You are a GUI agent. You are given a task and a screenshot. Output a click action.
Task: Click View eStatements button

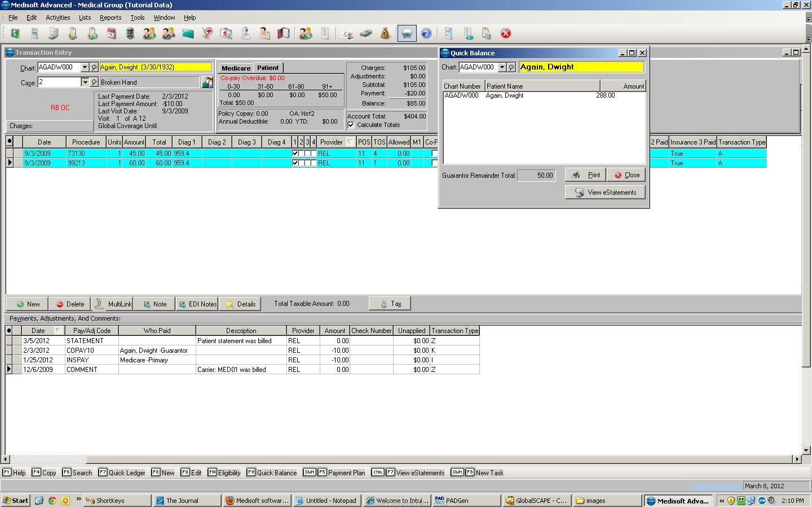pyautogui.click(x=605, y=192)
